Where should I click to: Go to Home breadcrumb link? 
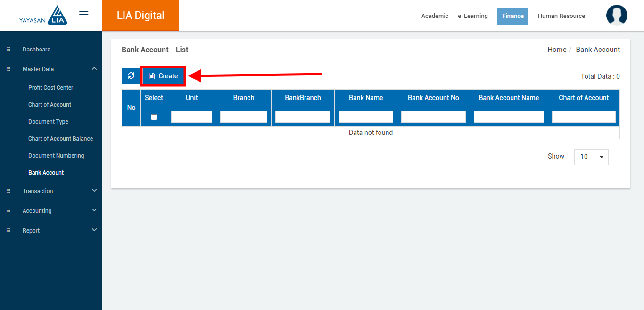557,50
